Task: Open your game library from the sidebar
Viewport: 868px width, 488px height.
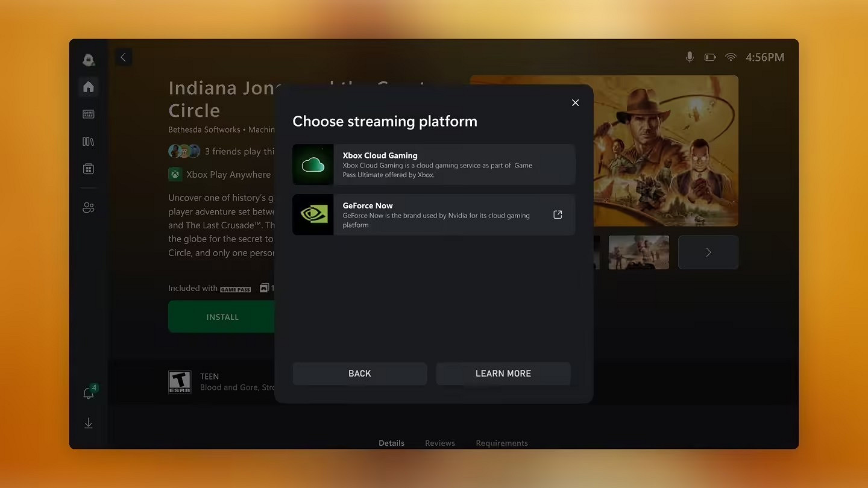Action: 88,141
